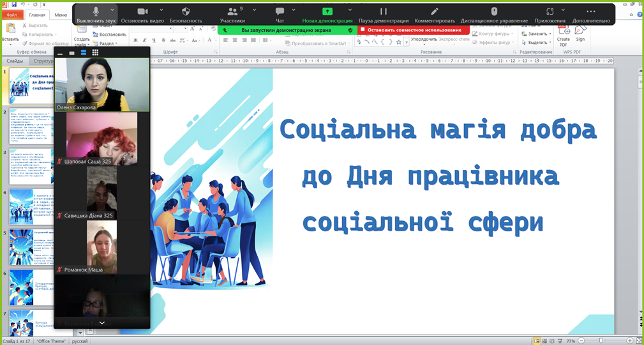Open Комментировать annotation pencil tool
The height and width of the screenshot is (345, 644).
tap(434, 14)
